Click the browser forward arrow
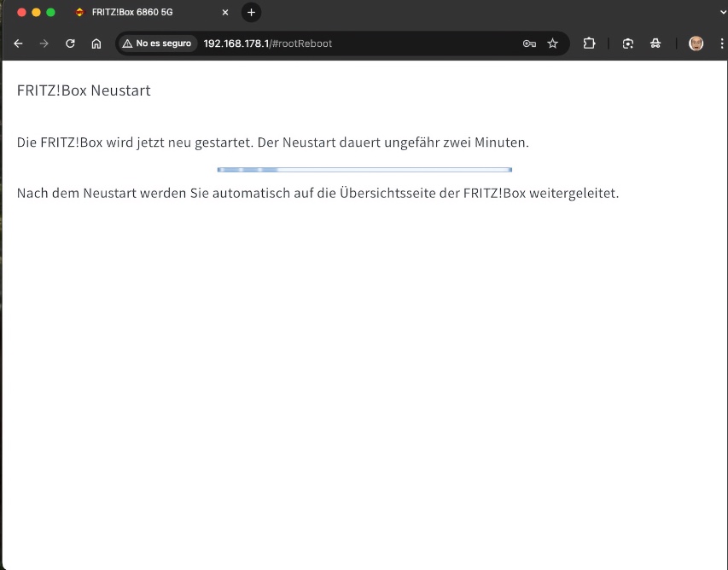 [x=44, y=44]
